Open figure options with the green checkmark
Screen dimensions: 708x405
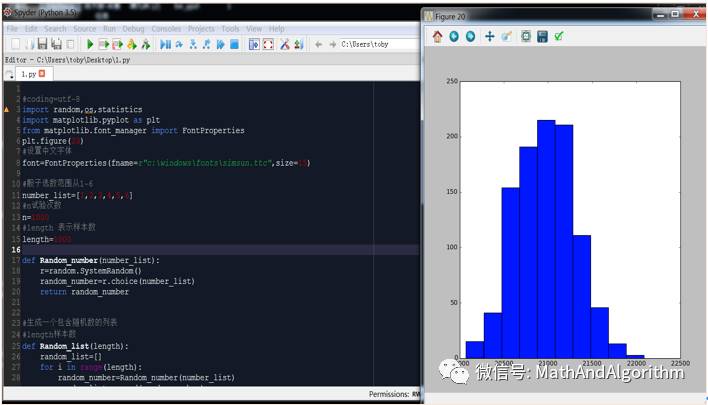pyautogui.click(x=559, y=37)
